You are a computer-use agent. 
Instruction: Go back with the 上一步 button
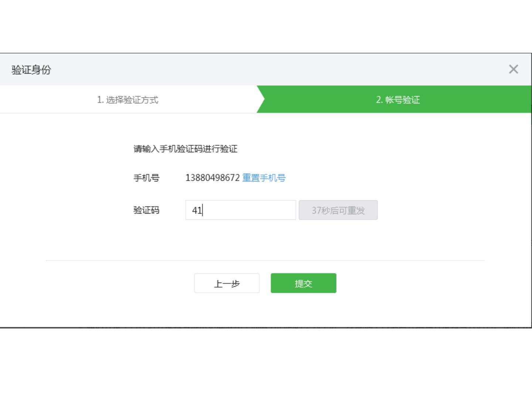pyautogui.click(x=227, y=283)
